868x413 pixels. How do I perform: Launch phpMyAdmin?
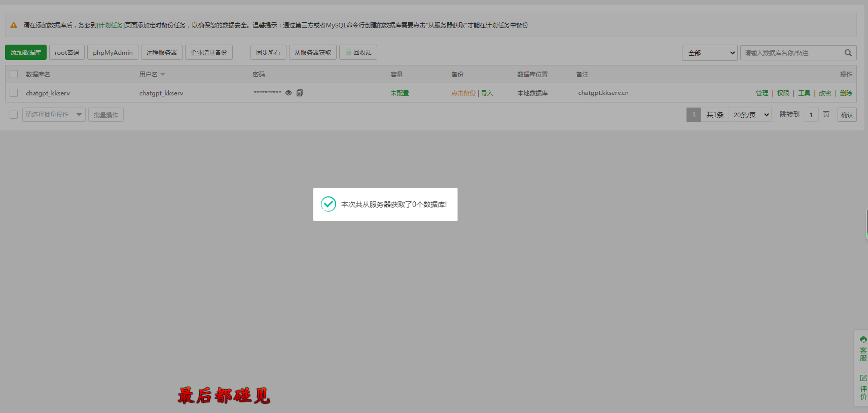pyautogui.click(x=113, y=52)
